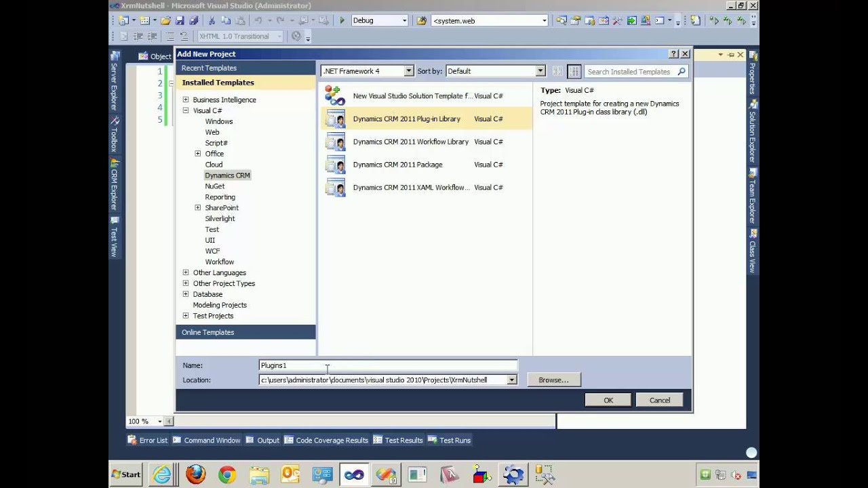Open the Error List panel tab
This screenshot has width=868, height=488.
pos(147,440)
